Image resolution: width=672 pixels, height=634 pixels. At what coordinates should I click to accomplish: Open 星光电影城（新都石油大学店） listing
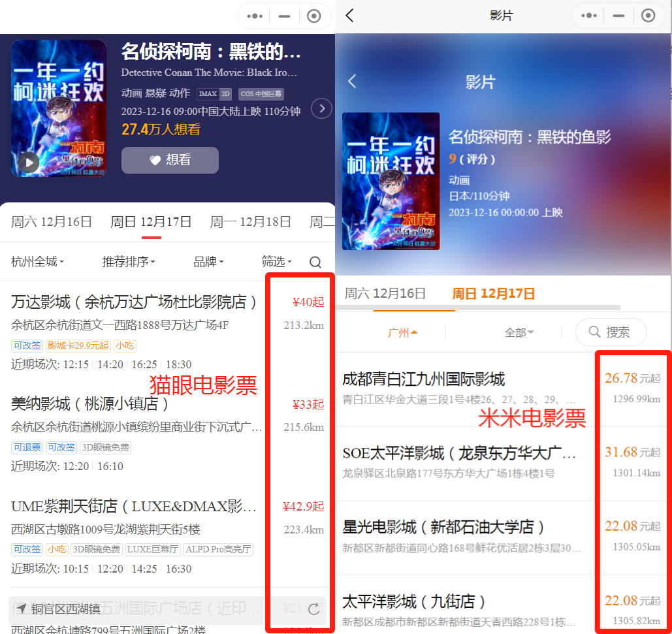pyautogui.click(x=443, y=527)
